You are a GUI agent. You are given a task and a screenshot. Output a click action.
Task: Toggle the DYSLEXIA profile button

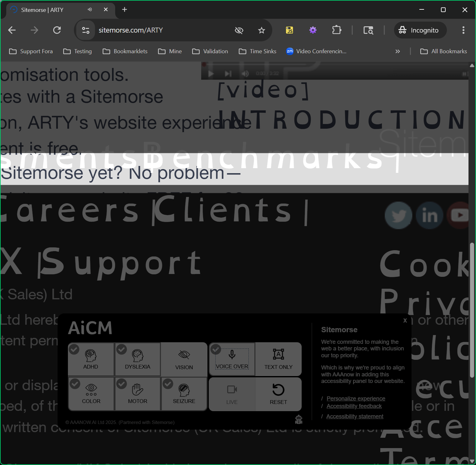pos(138,359)
